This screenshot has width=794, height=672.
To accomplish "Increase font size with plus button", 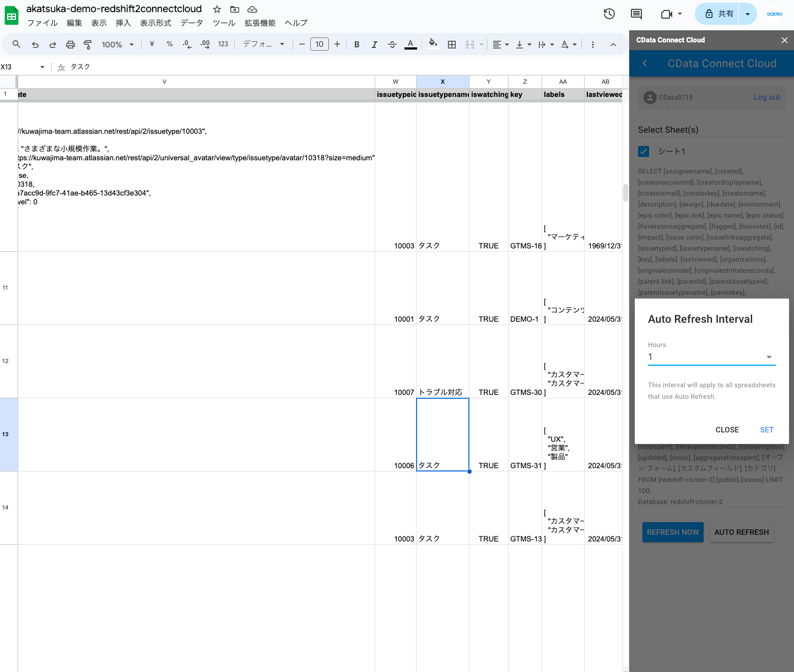I will [337, 44].
